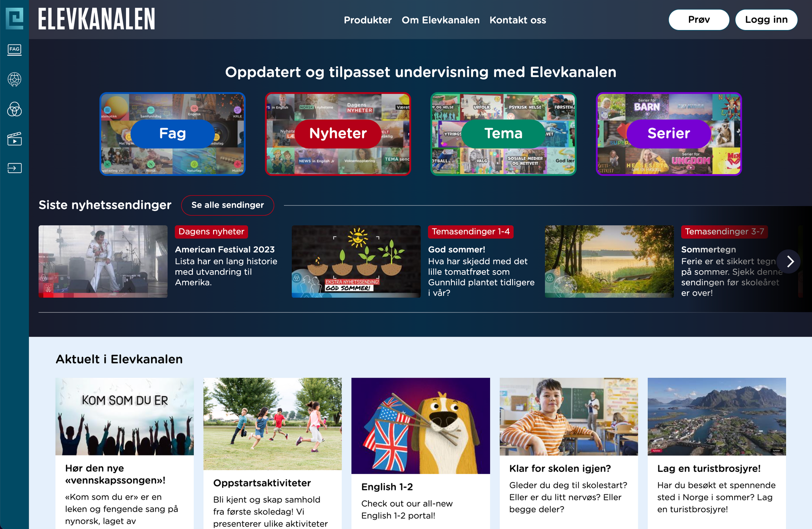Select the blue Fag category button
This screenshot has height=529, width=812.
pyautogui.click(x=173, y=134)
